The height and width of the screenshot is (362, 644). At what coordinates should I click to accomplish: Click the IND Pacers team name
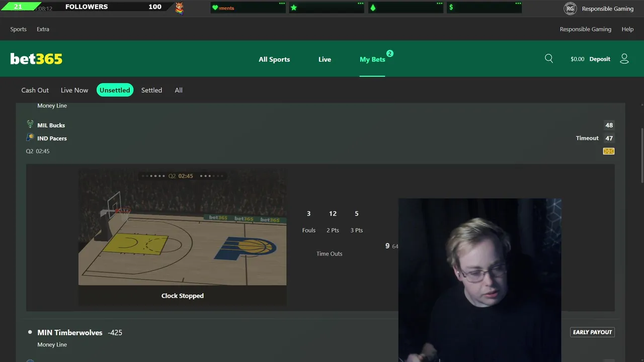pyautogui.click(x=52, y=138)
